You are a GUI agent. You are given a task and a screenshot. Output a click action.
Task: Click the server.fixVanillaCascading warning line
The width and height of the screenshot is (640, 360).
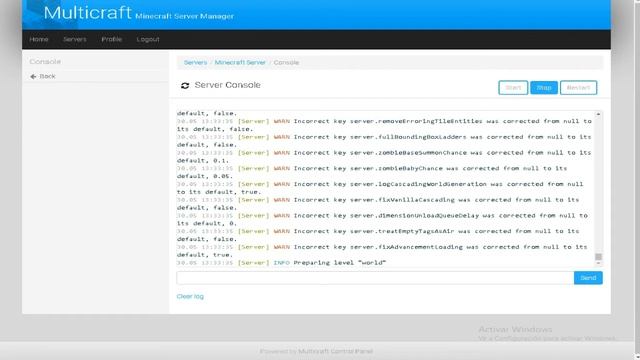(378, 204)
